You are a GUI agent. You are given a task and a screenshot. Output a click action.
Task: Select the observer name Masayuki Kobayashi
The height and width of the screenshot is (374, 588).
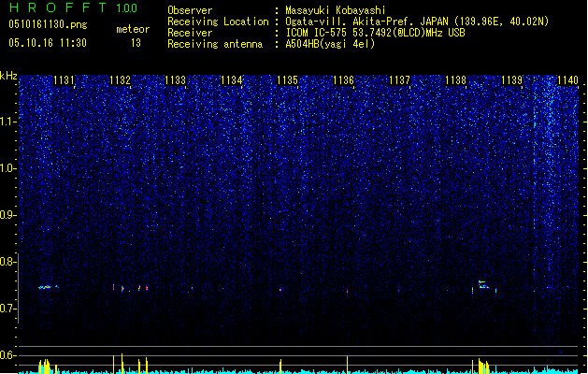[336, 10]
